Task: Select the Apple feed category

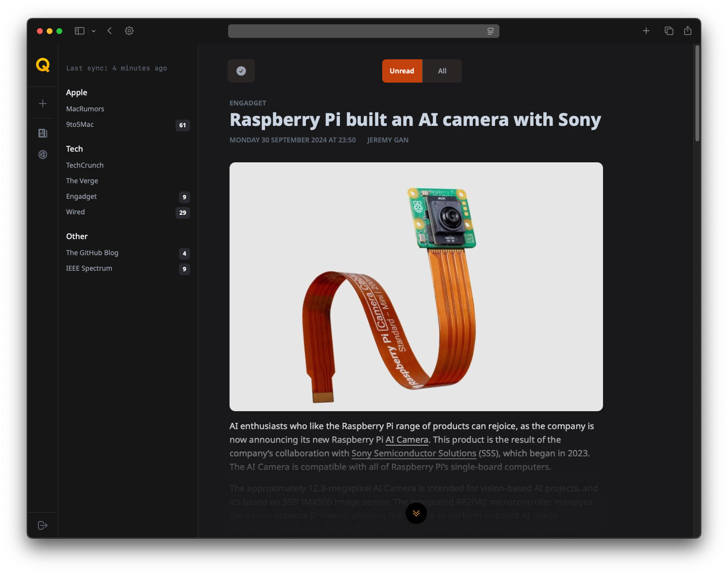Action: 77,92
